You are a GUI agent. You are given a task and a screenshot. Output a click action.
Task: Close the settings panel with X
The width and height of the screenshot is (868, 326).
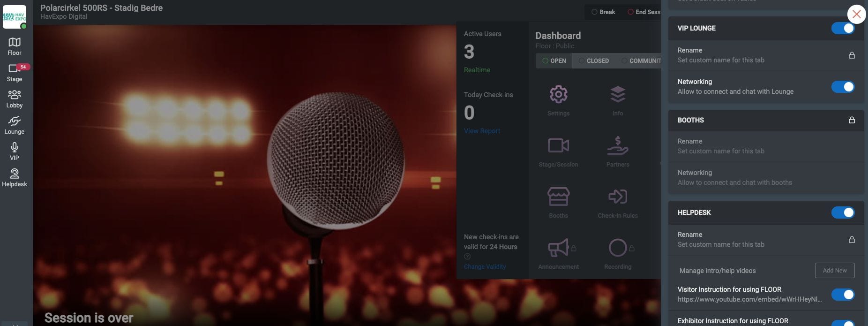tap(857, 15)
